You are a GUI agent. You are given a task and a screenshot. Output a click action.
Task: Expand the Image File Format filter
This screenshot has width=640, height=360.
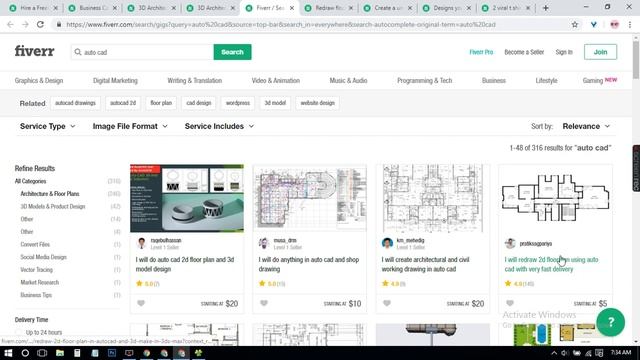[x=130, y=126]
